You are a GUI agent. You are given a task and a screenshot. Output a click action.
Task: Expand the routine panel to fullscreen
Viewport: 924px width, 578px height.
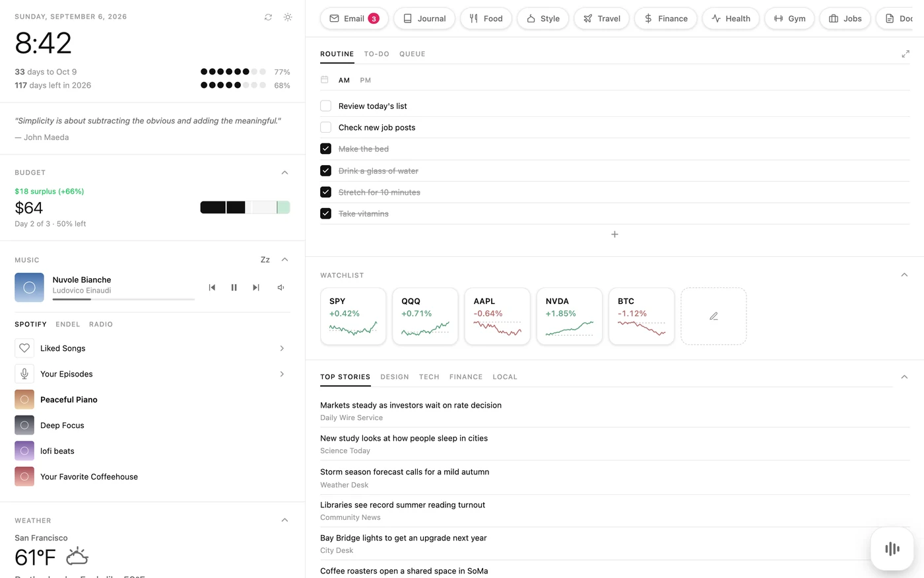click(906, 54)
